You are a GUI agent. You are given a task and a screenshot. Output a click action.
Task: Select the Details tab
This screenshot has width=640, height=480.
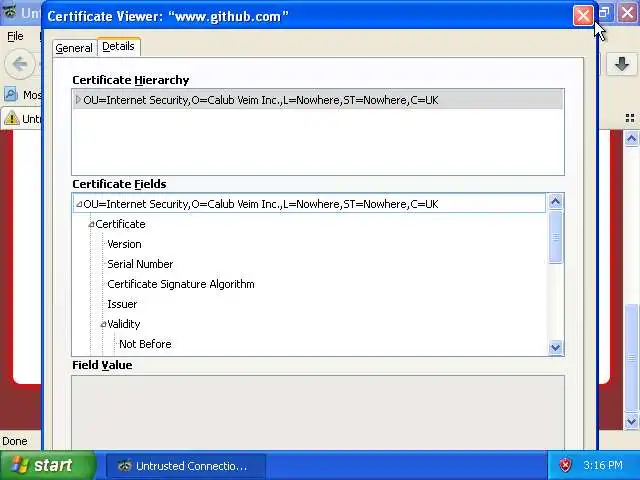tap(118, 47)
